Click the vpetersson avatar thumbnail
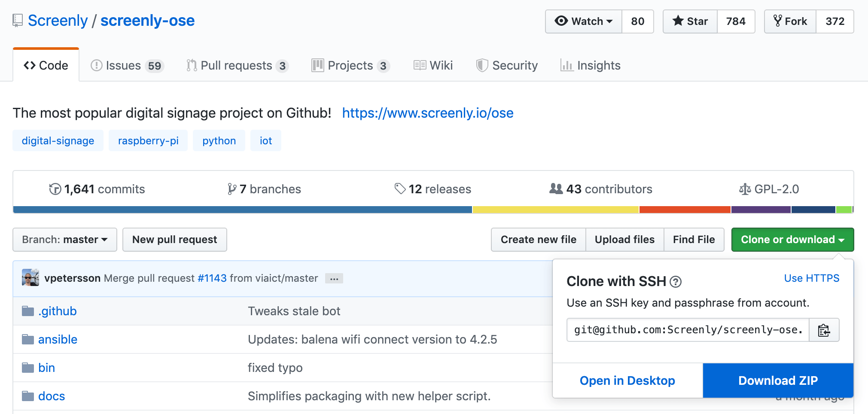Screen dimensions: 868x414 click(30, 278)
